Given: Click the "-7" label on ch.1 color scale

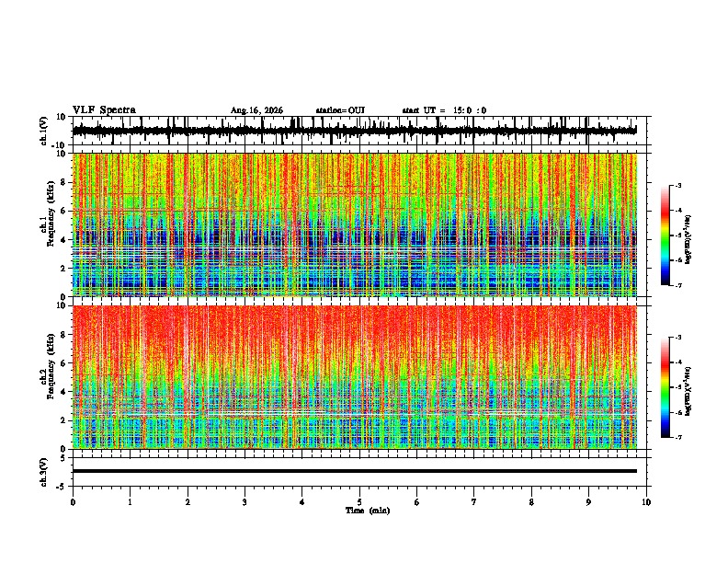Looking at the screenshot, I should click(678, 285).
